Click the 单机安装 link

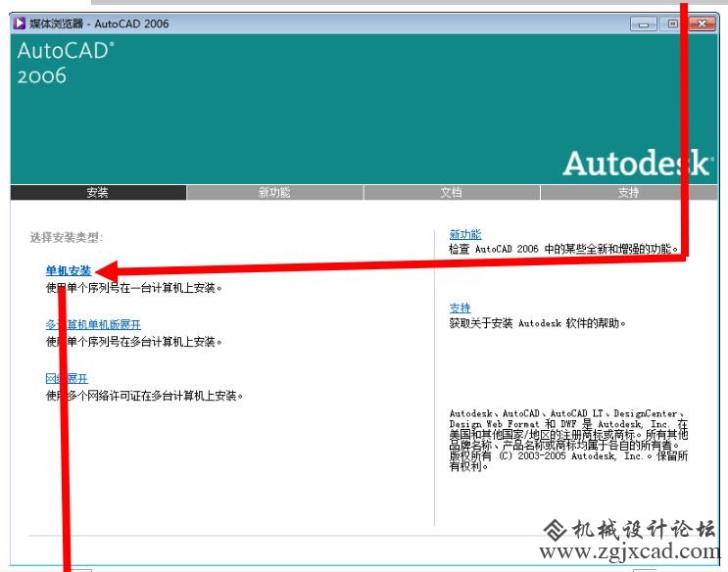pos(69,270)
